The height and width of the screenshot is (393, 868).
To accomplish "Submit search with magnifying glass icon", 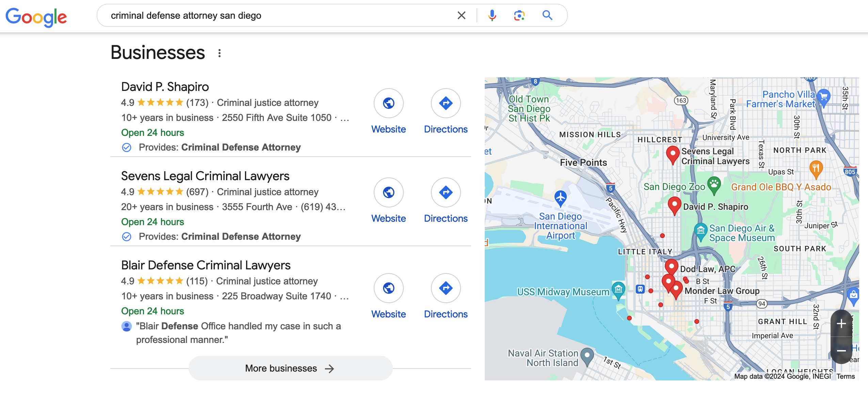I will [547, 15].
